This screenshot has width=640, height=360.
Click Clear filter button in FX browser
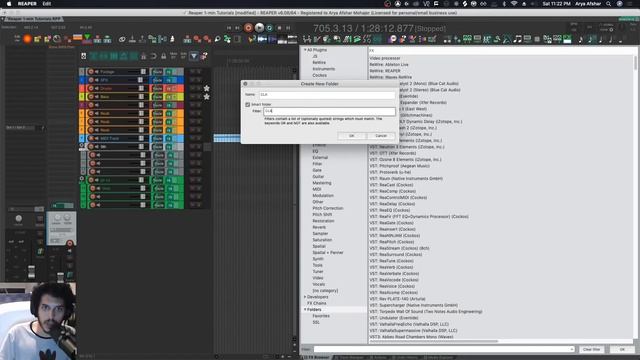click(x=591, y=349)
